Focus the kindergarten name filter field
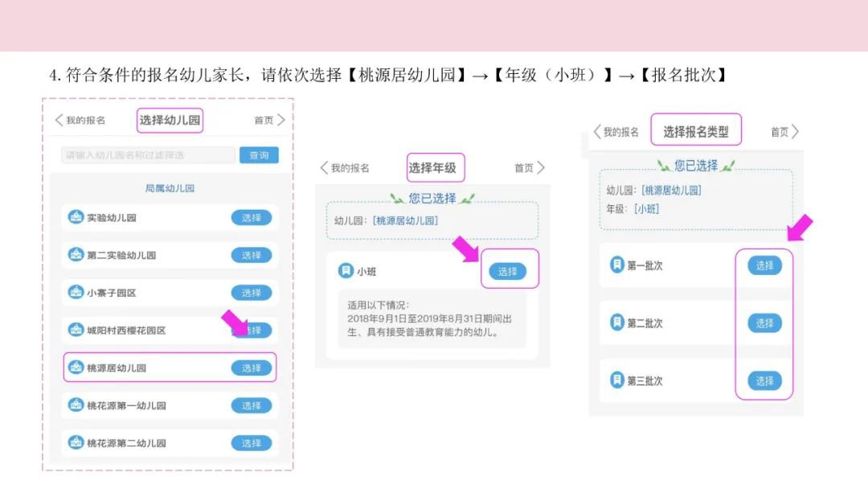This screenshot has width=868, height=489. tap(148, 155)
